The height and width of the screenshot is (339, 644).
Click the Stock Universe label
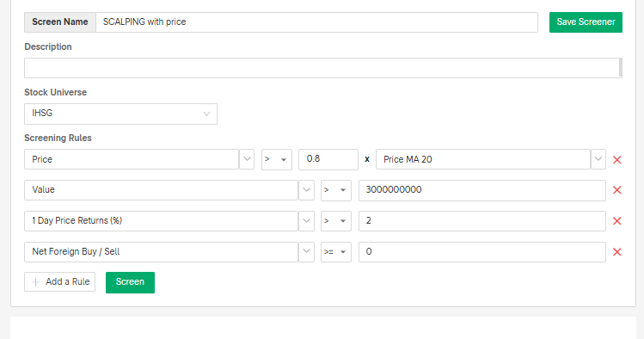55,92
